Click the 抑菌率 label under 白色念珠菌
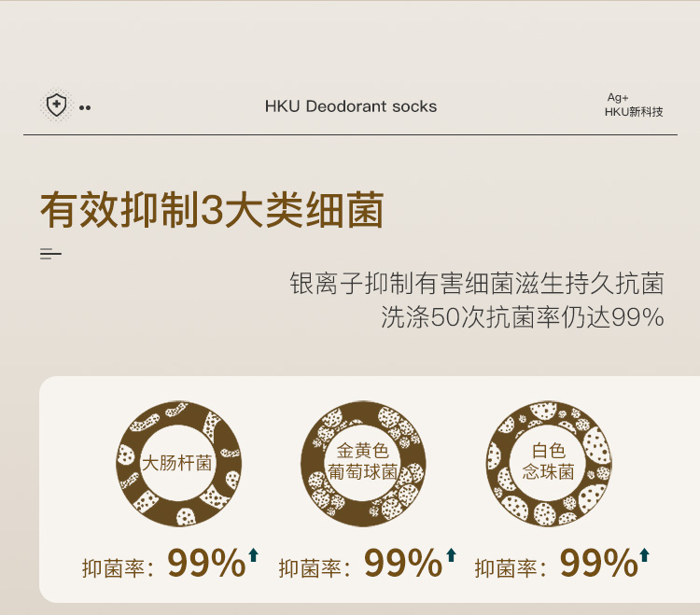The image size is (700, 615). [507, 568]
